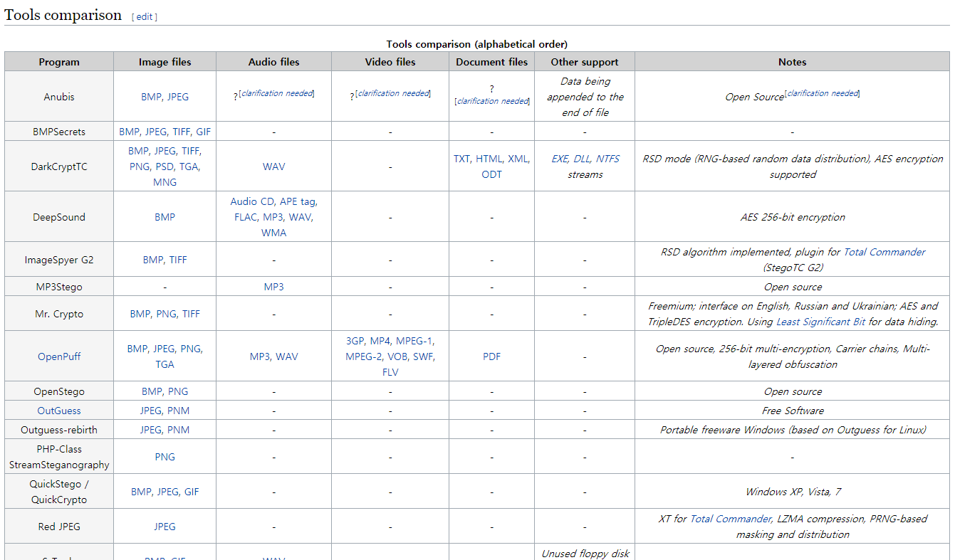Open the HTML document format link
The height and width of the screenshot is (560, 955).
click(x=489, y=159)
